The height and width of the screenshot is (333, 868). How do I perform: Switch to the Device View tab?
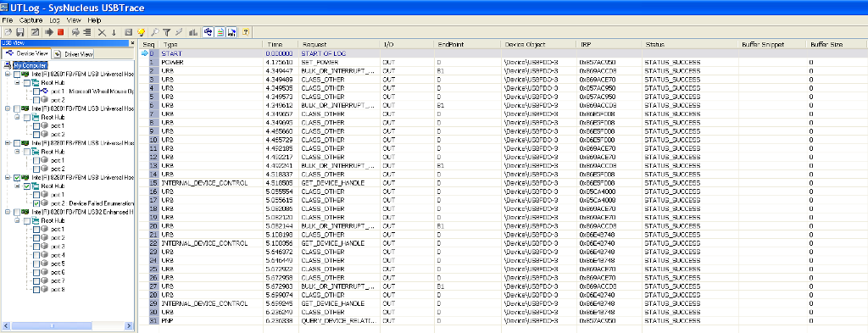coord(26,53)
